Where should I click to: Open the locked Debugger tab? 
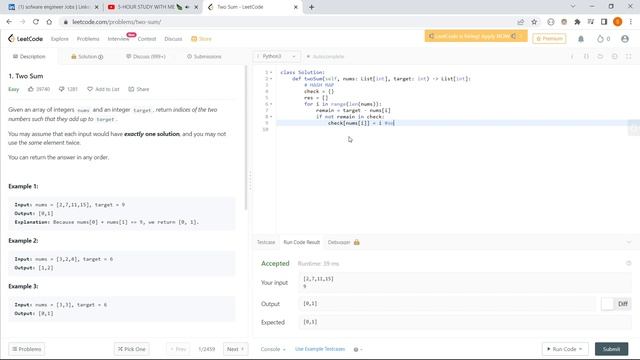tap(343, 242)
